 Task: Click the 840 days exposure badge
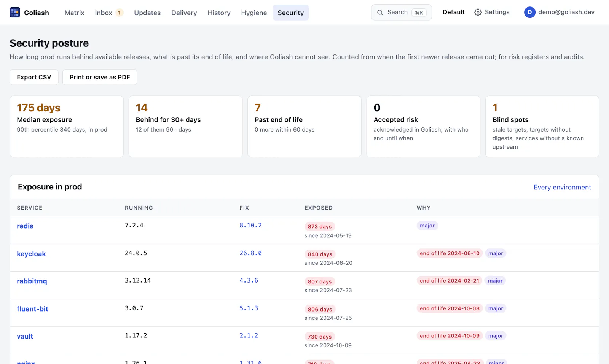[x=320, y=254]
